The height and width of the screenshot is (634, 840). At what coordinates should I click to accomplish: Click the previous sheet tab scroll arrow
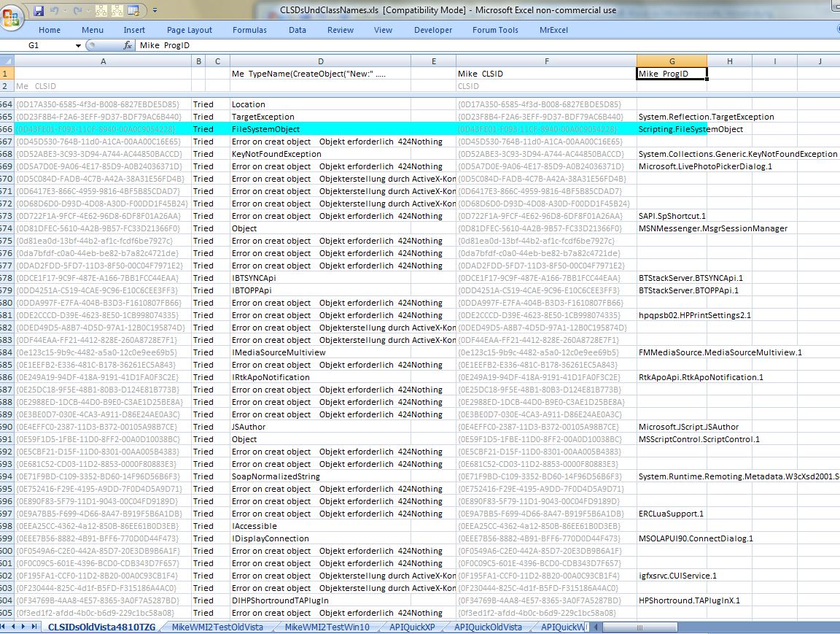pos(14,627)
